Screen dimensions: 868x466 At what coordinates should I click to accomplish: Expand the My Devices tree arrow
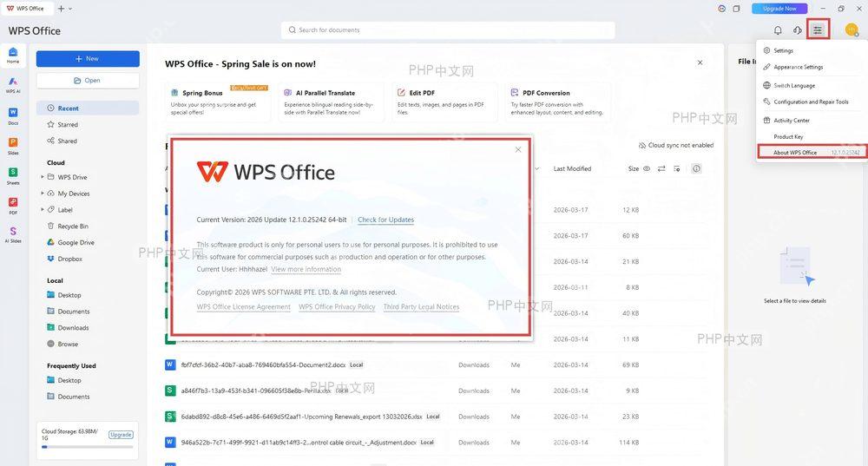click(x=42, y=194)
